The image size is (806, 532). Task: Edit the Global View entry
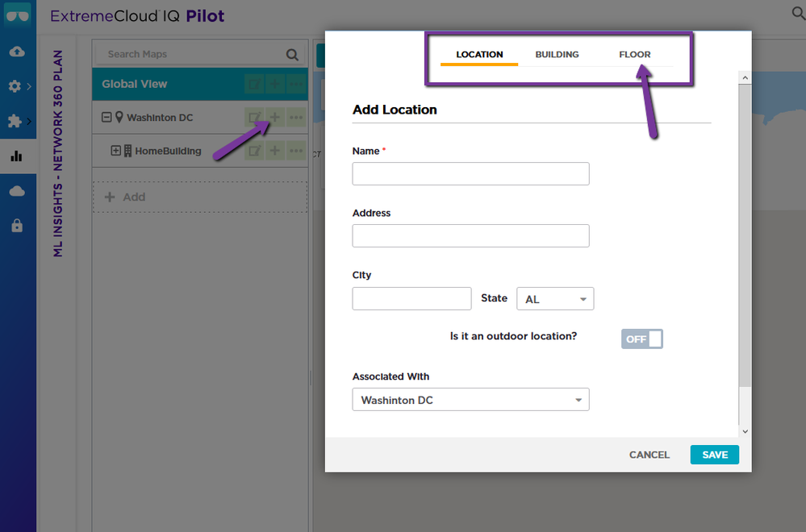pyautogui.click(x=254, y=84)
